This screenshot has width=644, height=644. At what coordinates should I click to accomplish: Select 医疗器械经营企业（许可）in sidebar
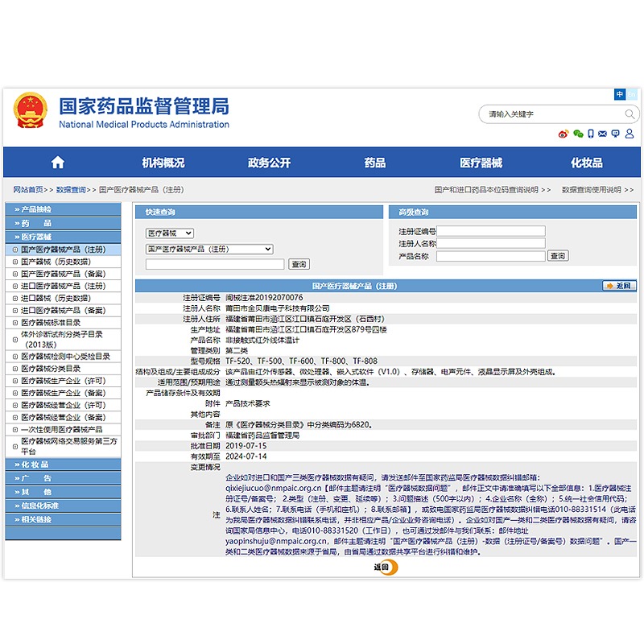click(64, 405)
